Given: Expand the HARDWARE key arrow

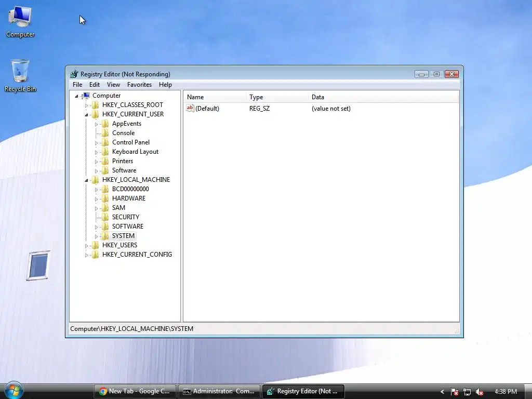Looking at the screenshot, I should pos(96,199).
